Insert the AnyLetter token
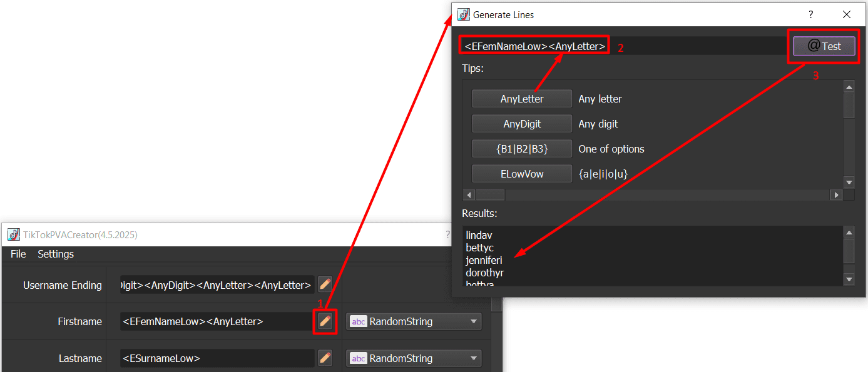The image size is (868, 372). point(522,99)
